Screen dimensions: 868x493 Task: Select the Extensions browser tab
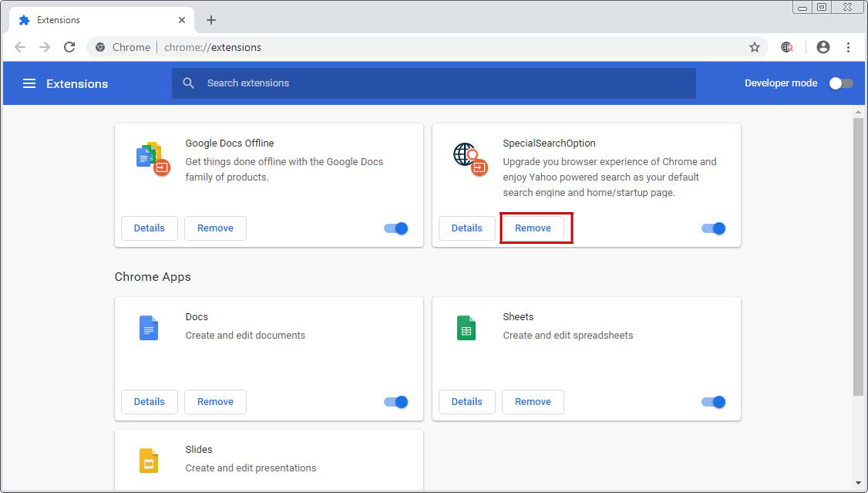tap(102, 20)
